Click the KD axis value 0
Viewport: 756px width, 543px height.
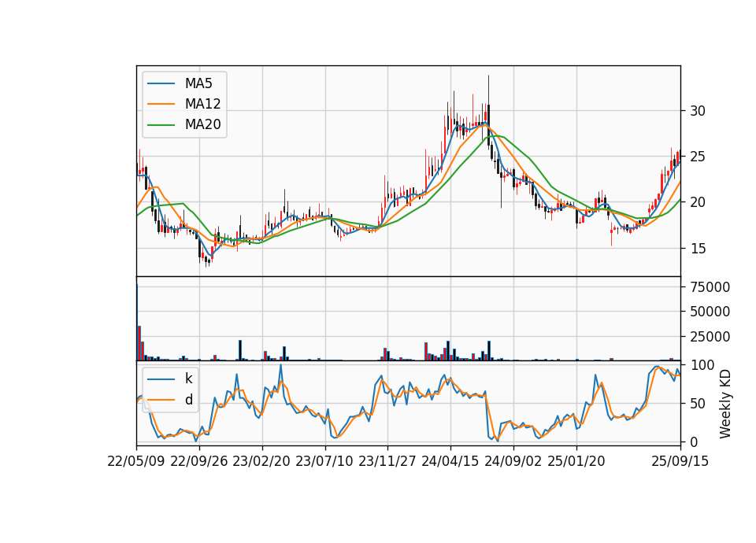point(695,441)
